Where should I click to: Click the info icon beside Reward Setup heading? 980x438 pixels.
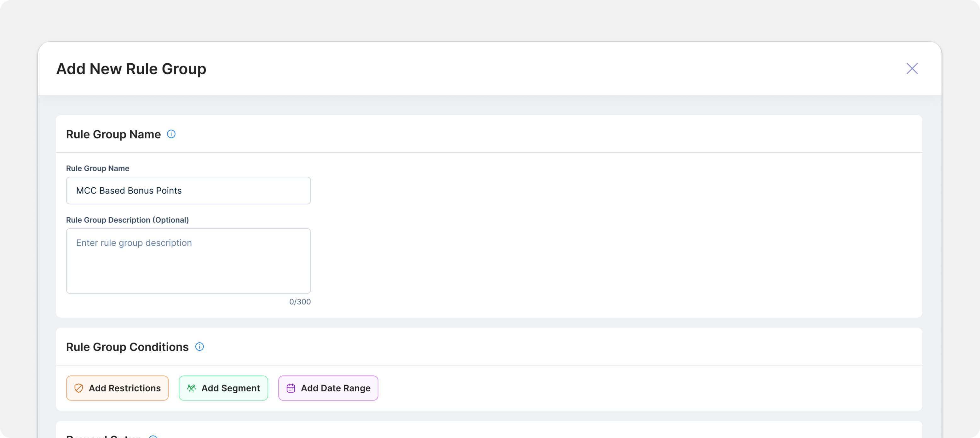coord(153,436)
